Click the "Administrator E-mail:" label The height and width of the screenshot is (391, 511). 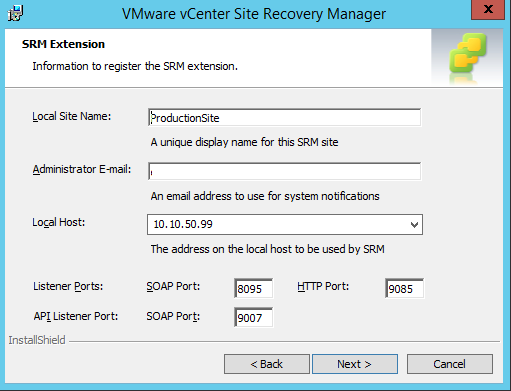click(82, 169)
